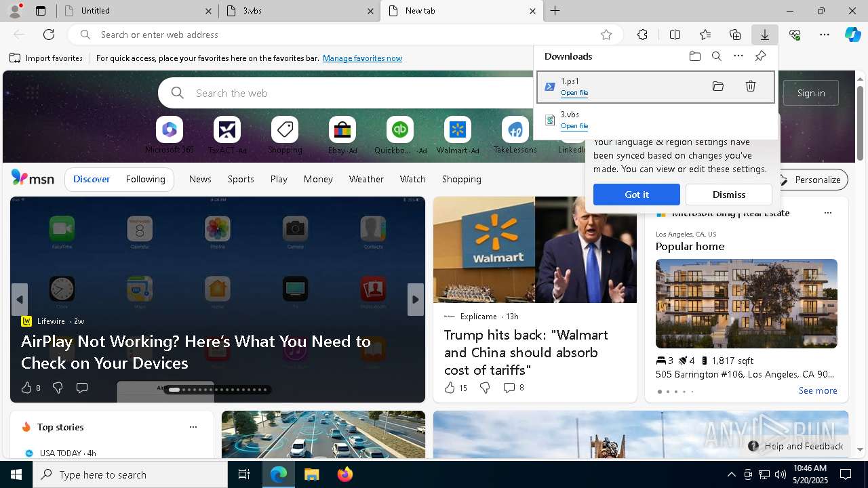Open File Explorer from taskbar
This screenshot has height=488, width=868.
click(311, 474)
